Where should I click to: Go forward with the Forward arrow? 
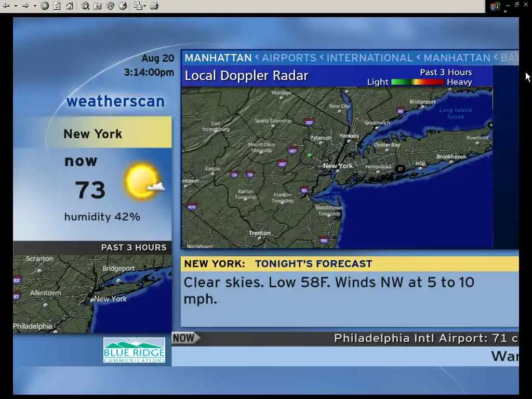(25, 6)
